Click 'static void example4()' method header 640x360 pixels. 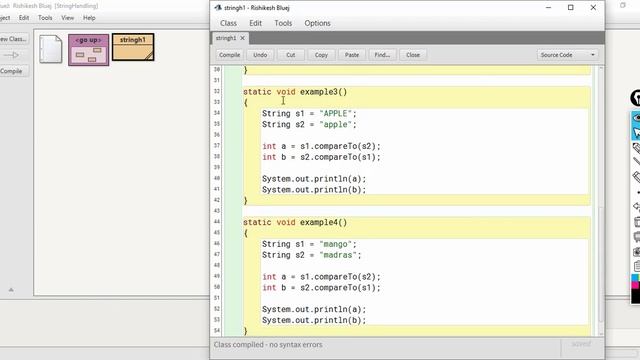[x=295, y=222]
